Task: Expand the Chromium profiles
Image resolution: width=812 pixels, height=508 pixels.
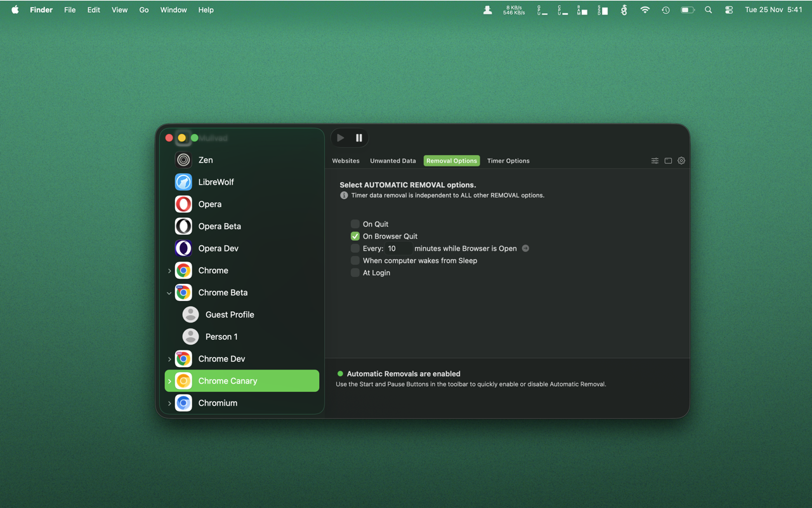Action: coord(169,404)
